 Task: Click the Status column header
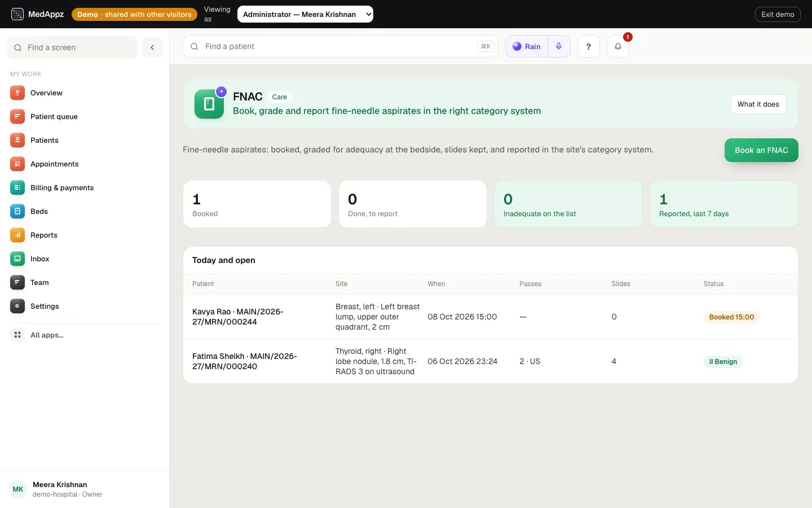coord(713,284)
